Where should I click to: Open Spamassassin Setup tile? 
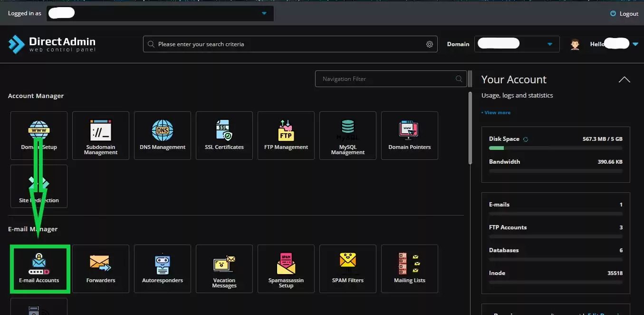286,269
